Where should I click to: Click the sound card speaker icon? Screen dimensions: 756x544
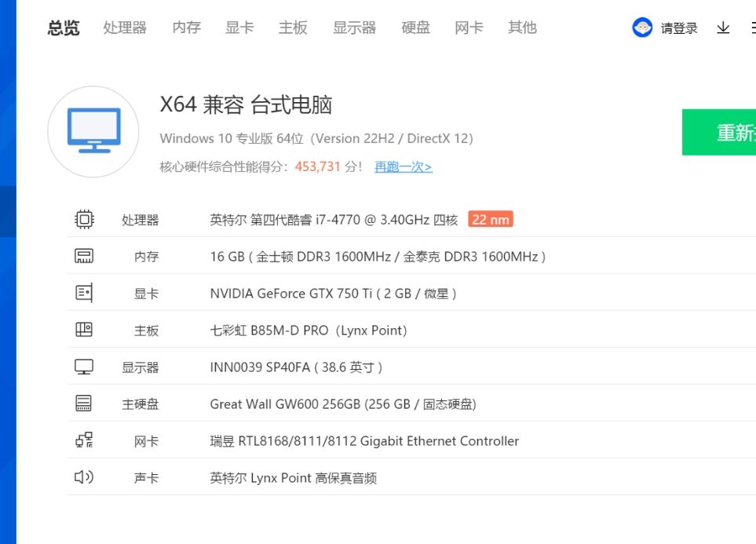tap(84, 477)
